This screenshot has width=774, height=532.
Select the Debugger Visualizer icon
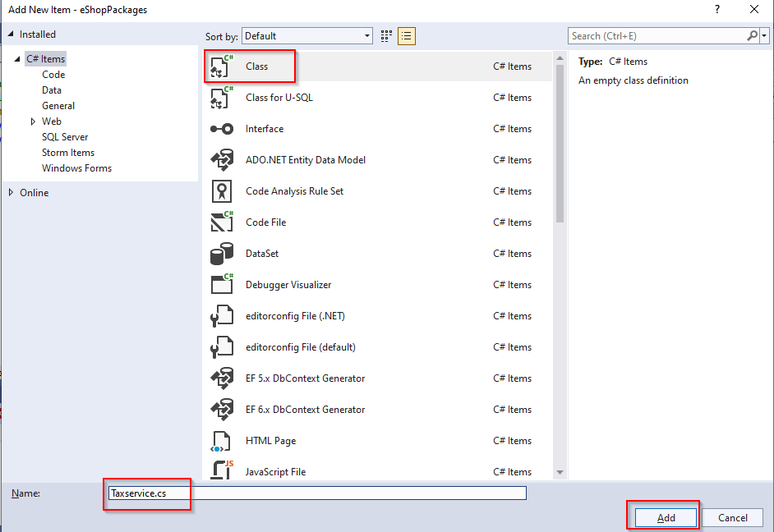[222, 285]
